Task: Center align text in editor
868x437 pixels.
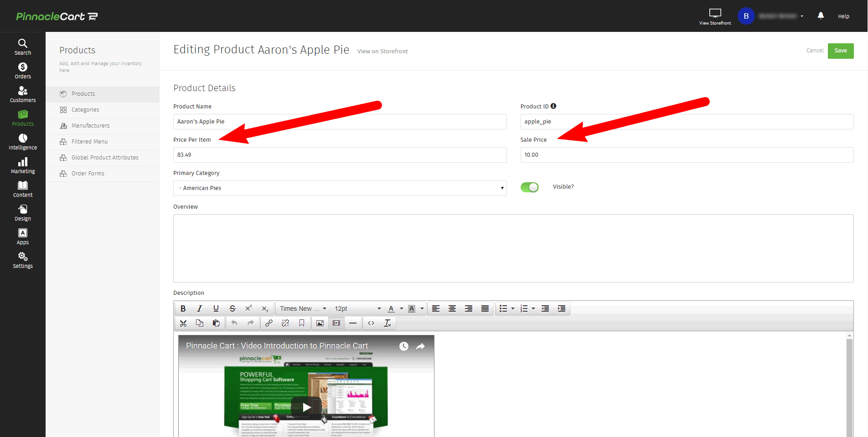Action: coord(452,308)
